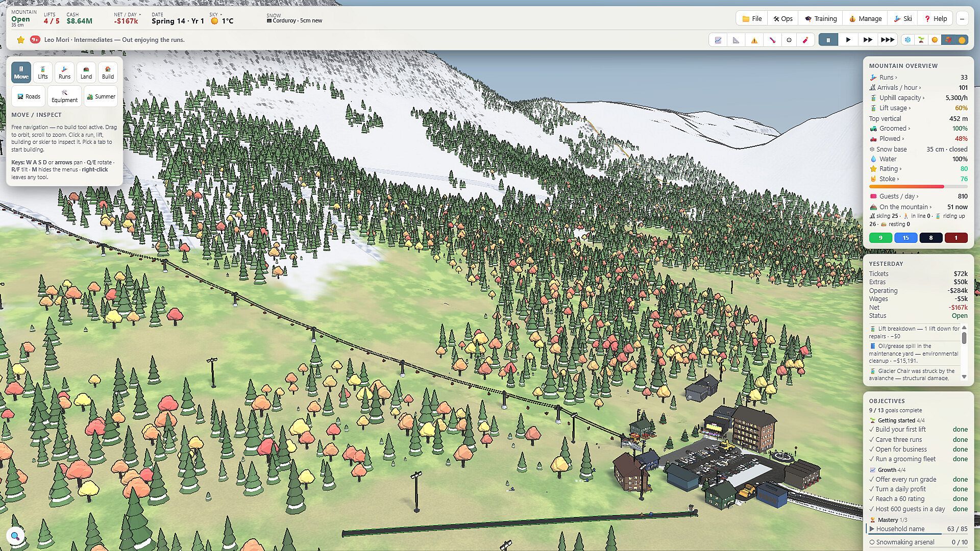
Task: Open the File menu
Action: click(x=752, y=18)
